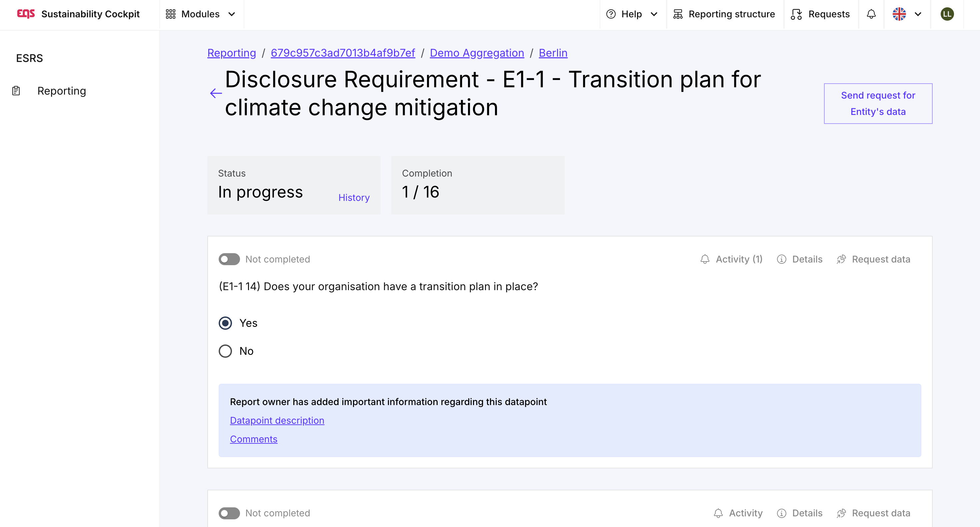Click the Berlin breadcrumb link
Viewport: 980px width, 527px height.
pos(553,53)
